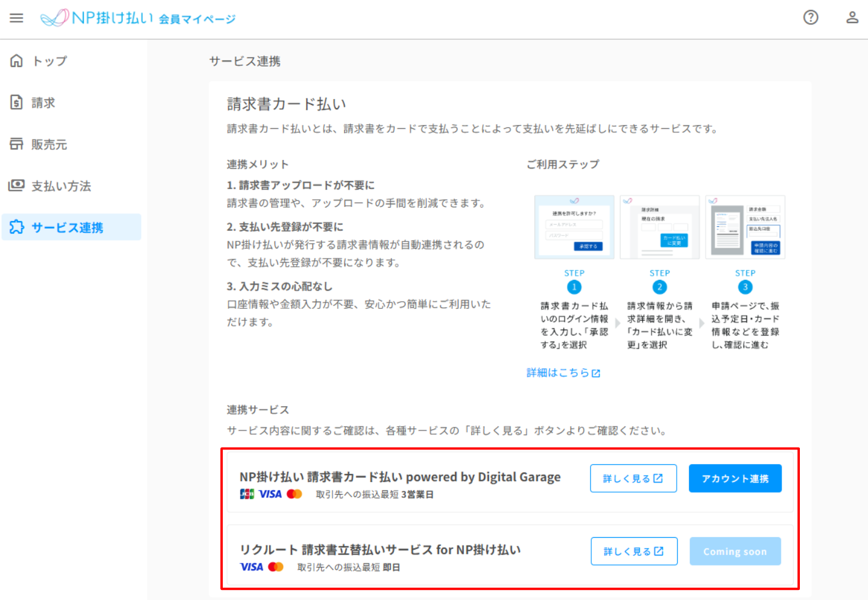Viewport: 868px width, 600px height.
Task: Click the NP掛け払い logo
Action: click(x=137, y=18)
